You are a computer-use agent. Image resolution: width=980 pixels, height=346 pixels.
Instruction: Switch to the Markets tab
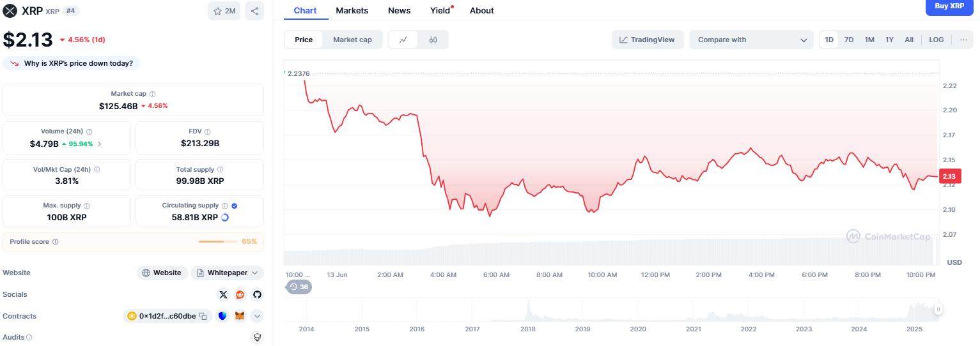click(x=352, y=10)
